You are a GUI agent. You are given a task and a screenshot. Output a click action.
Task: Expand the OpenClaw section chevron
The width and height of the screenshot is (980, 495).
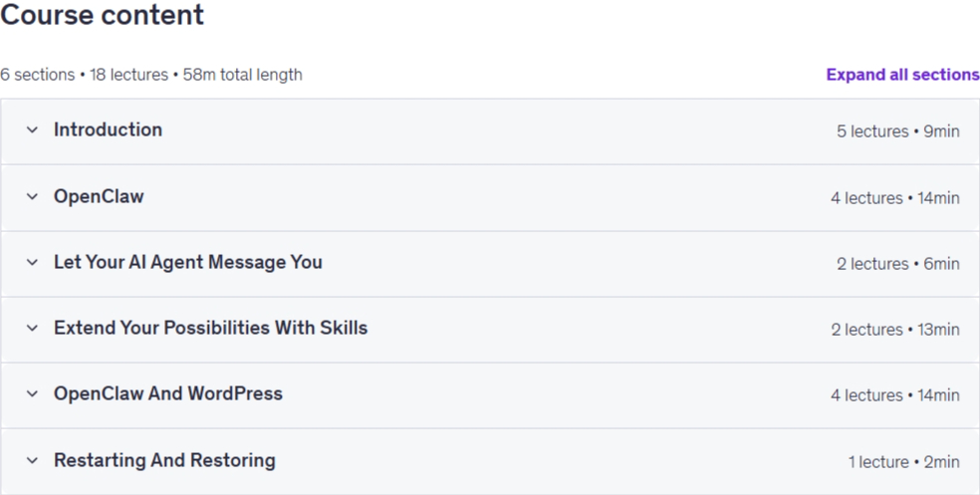click(x=32, y=196)
